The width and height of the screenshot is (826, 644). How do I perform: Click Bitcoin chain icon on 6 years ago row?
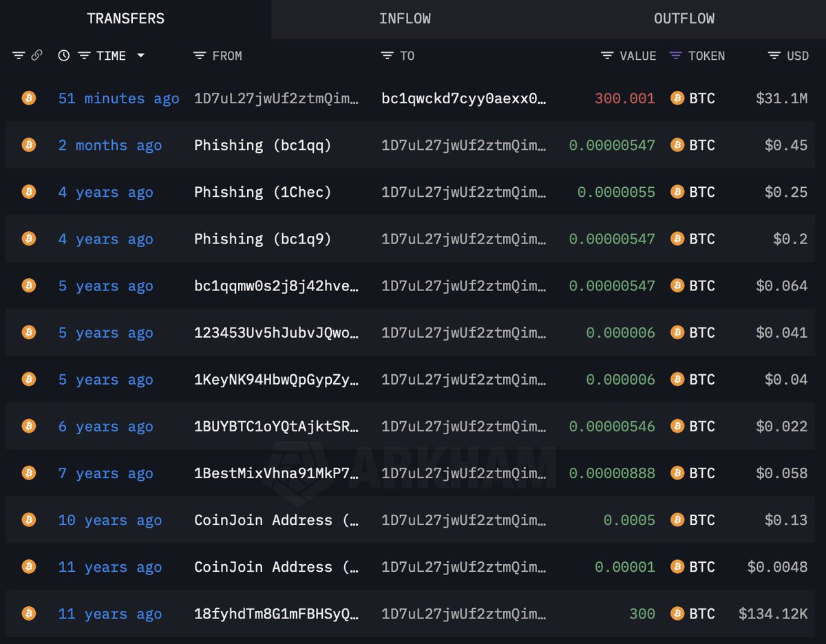tap(28, 426)
